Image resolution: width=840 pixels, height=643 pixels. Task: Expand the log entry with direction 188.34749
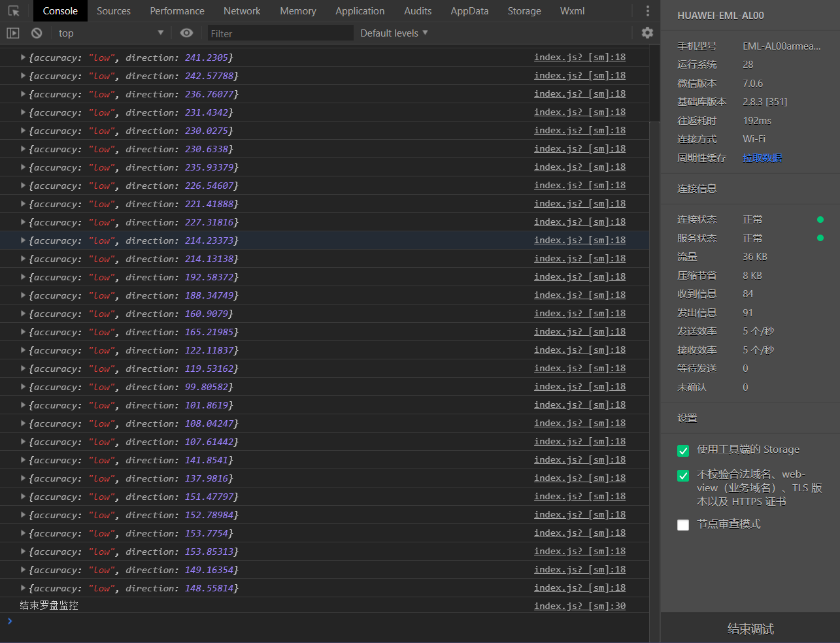pos(24,295)
